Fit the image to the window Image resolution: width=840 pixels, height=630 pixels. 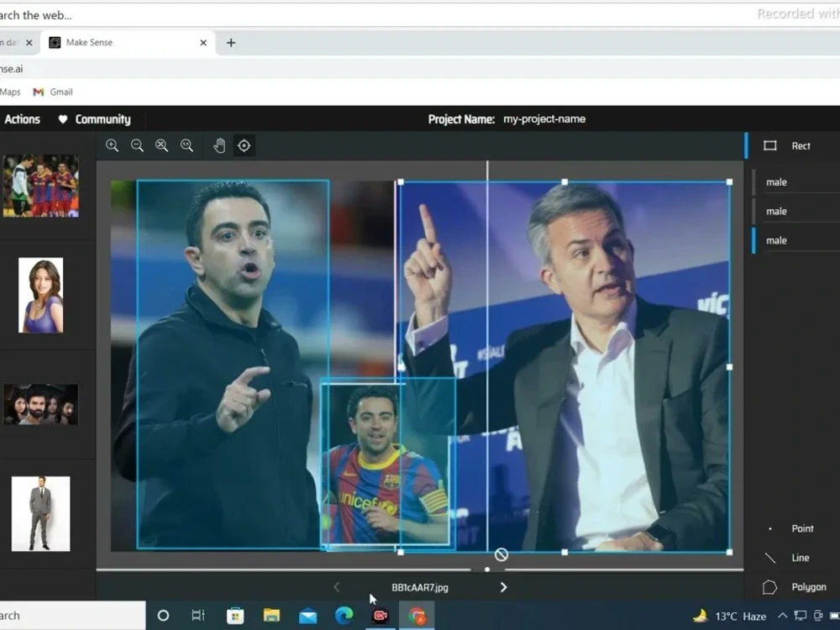pyautogui.click(x=161, y=145)
